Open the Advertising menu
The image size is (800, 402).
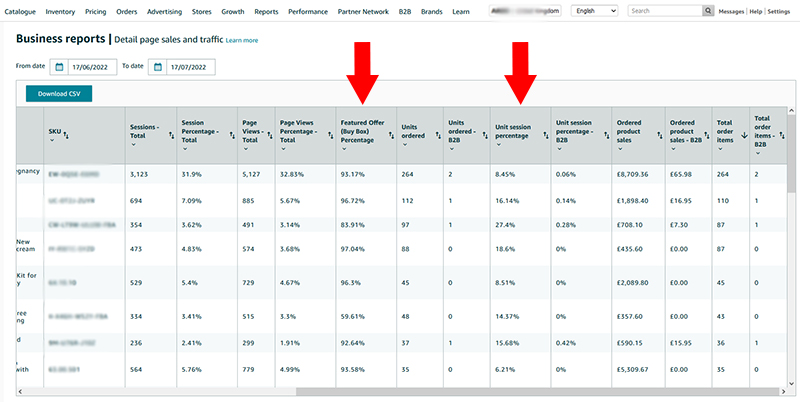[x=164, y=11]
